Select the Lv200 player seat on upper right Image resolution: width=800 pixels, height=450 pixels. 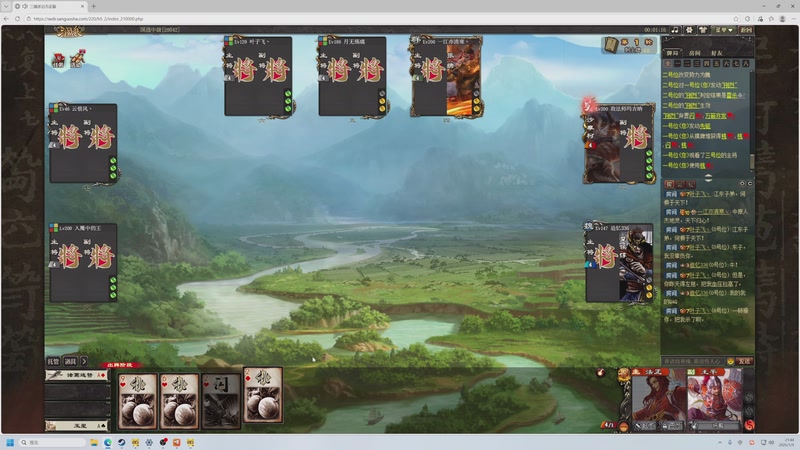point(619,143)
